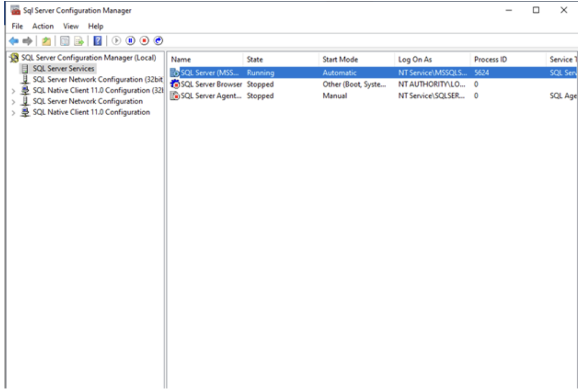Click Stopped state of SQL Server Browser

[260, 84]
